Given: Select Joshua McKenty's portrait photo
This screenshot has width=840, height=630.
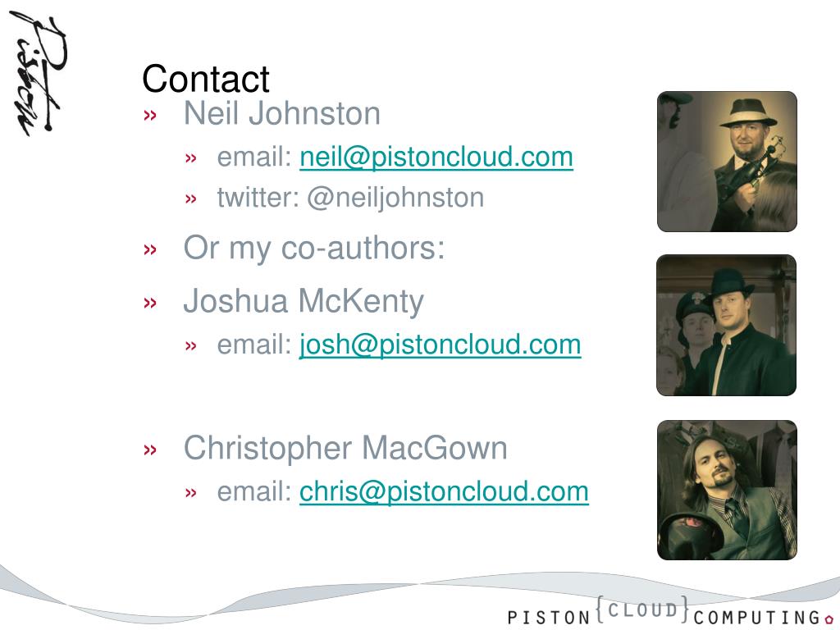Looking at the screenshot, I should 726,325.
